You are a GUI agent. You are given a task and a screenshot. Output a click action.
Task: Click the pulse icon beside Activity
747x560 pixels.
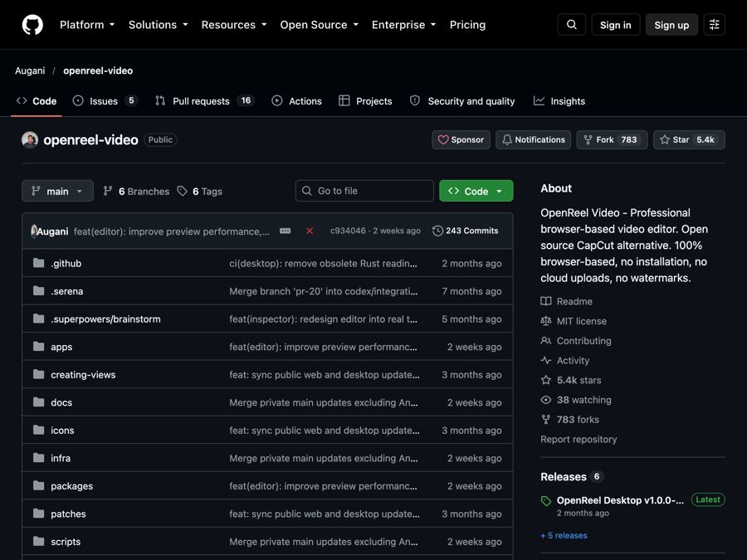pos(546,360)
